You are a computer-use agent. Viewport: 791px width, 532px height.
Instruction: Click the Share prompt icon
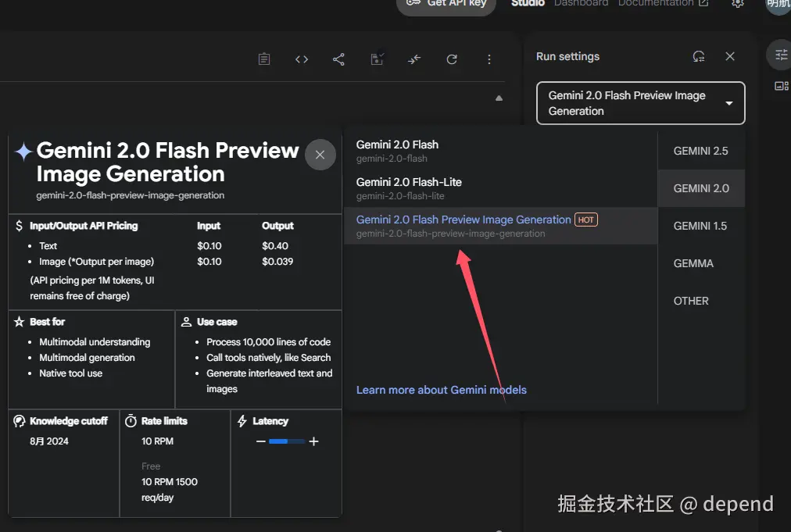(x=338, y=59)
